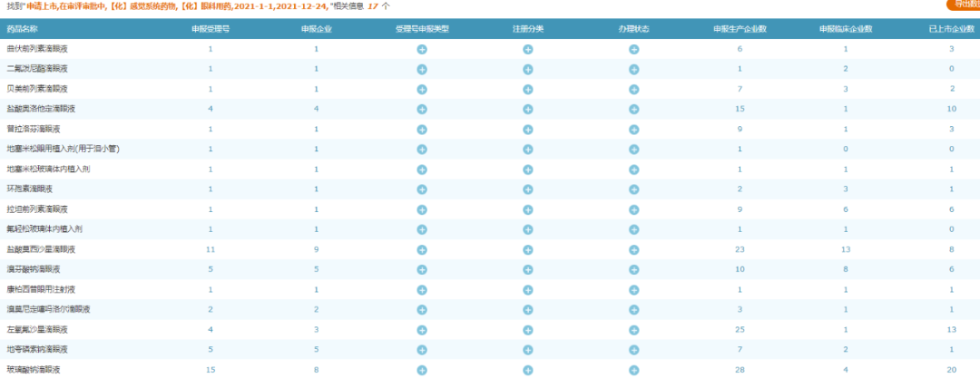Expand 受理号申报类型 row of 地夸磷索钠滴眼液
This screenshot has height=378, width=980.
[x=422, y=350]
